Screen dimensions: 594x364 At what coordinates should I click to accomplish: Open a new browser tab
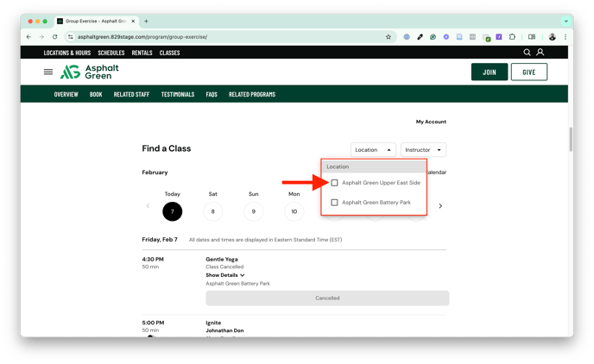(x=146, y=22)
